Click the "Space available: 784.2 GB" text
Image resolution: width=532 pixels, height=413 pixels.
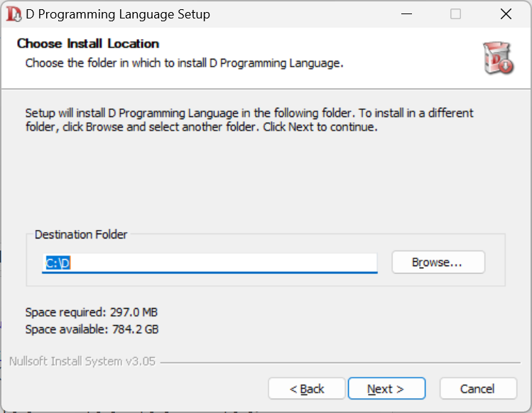(92, 329)
